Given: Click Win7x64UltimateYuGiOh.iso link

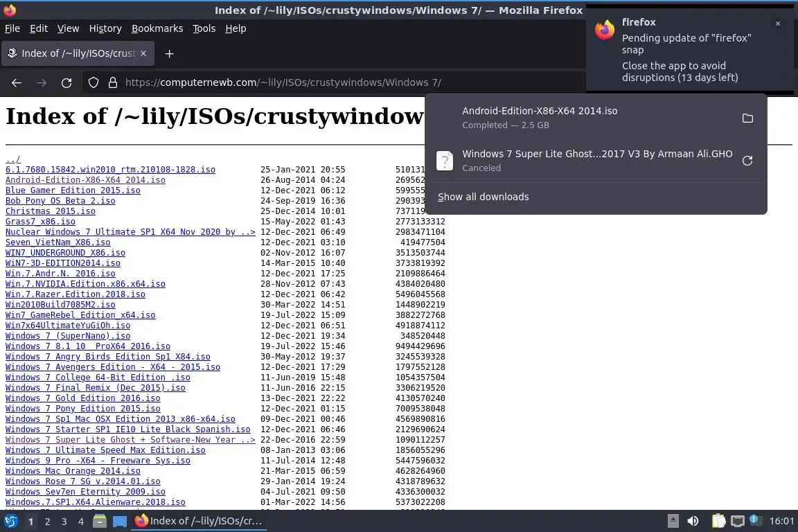Looking at the screenshot, I should point(68,326).
